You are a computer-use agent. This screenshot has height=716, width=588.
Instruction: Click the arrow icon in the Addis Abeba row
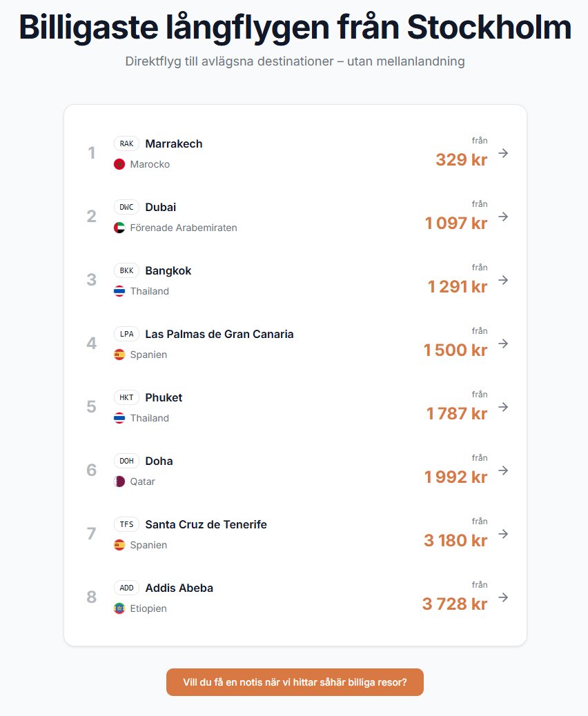pos(503,597)
